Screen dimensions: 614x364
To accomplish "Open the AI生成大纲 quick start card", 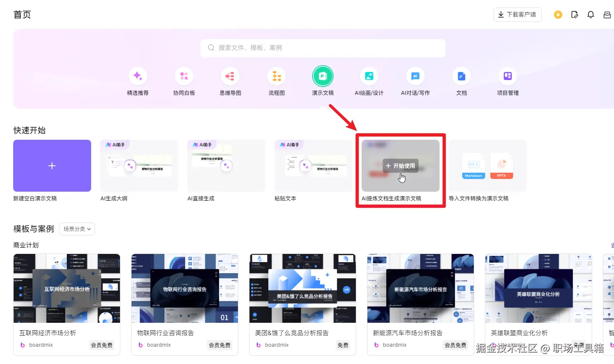I will click(139, 166).
